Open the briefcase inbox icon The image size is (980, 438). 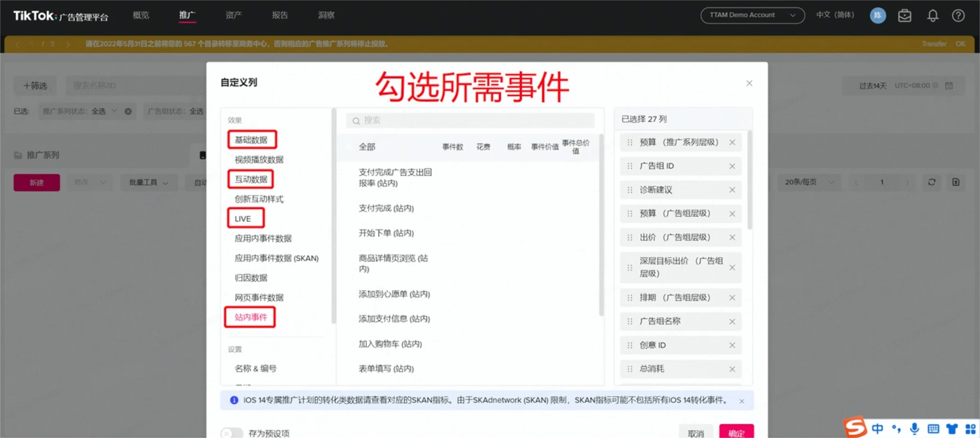tap(905, 16)
